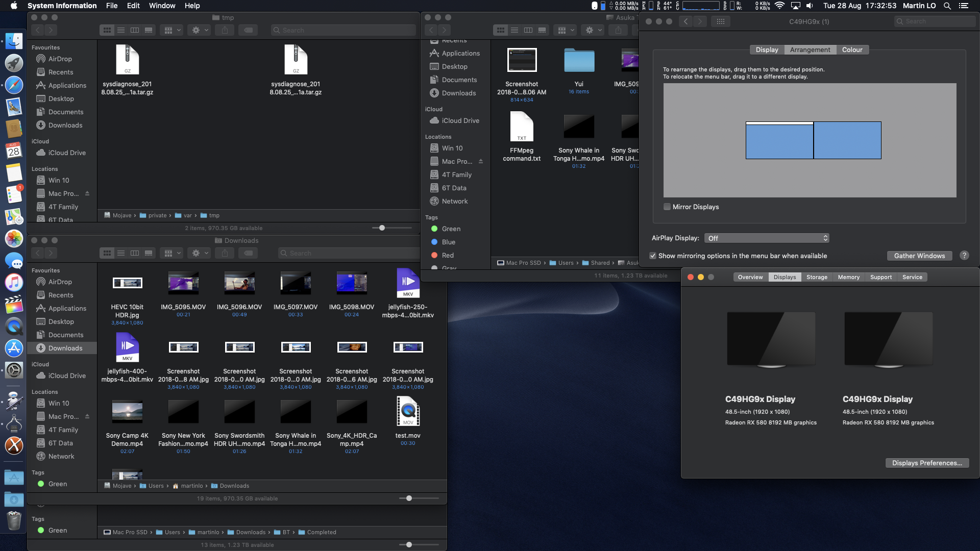Adjust icon size slider in bottom window
The image size is (980, 551).
pyautogui.click(x=409, y=544)
